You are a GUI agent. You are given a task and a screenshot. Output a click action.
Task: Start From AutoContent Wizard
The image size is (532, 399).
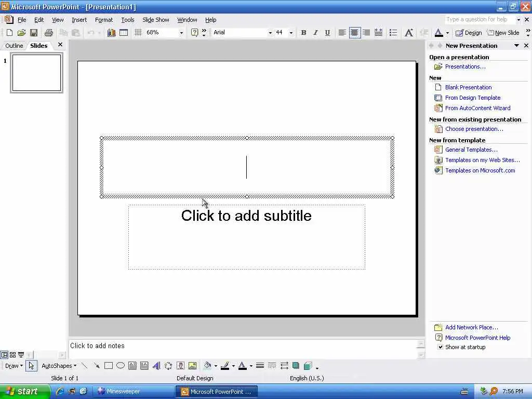pyautogui.click(x=478, y=108)
